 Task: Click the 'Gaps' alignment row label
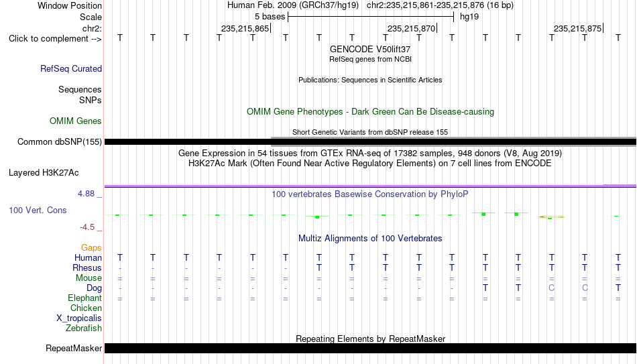[91, 248]
